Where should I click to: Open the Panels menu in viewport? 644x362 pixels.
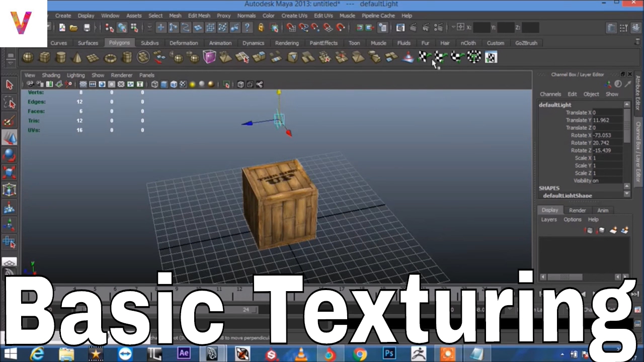[146, 75]
